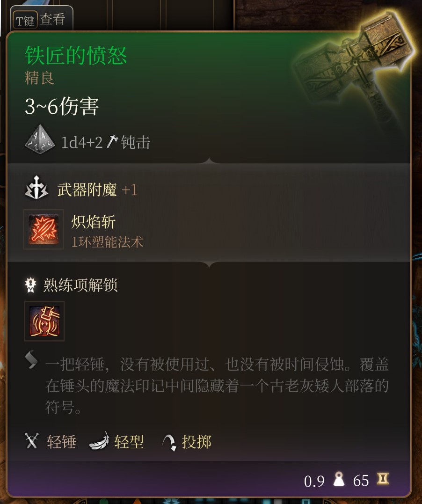Viewport: 422px width, 504px height.
Task: Click the blunt hammer icon before 钝击
Action: tap(111, 142)
